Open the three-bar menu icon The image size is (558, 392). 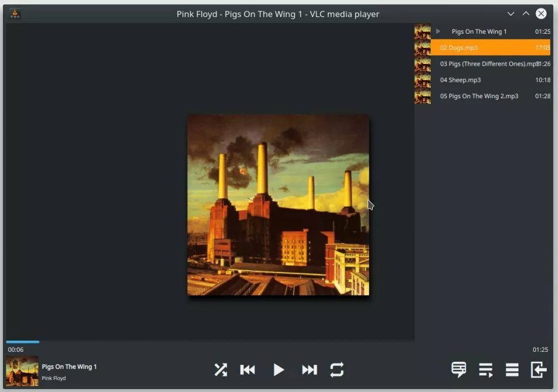512,370
